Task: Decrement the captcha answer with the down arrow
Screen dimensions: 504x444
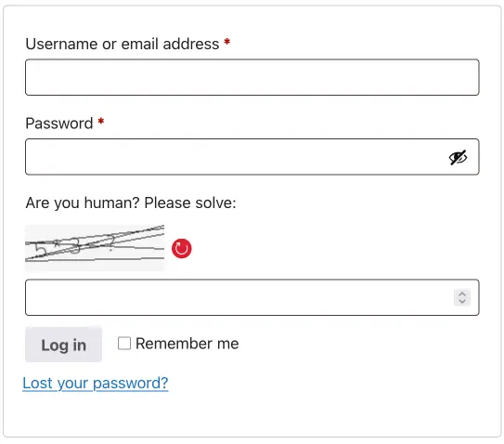Action: point(462,301)
